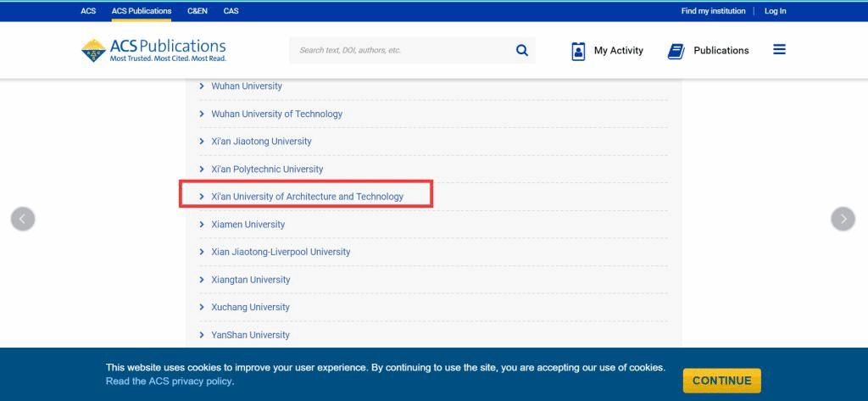Open My Activity badge icon

578,51
